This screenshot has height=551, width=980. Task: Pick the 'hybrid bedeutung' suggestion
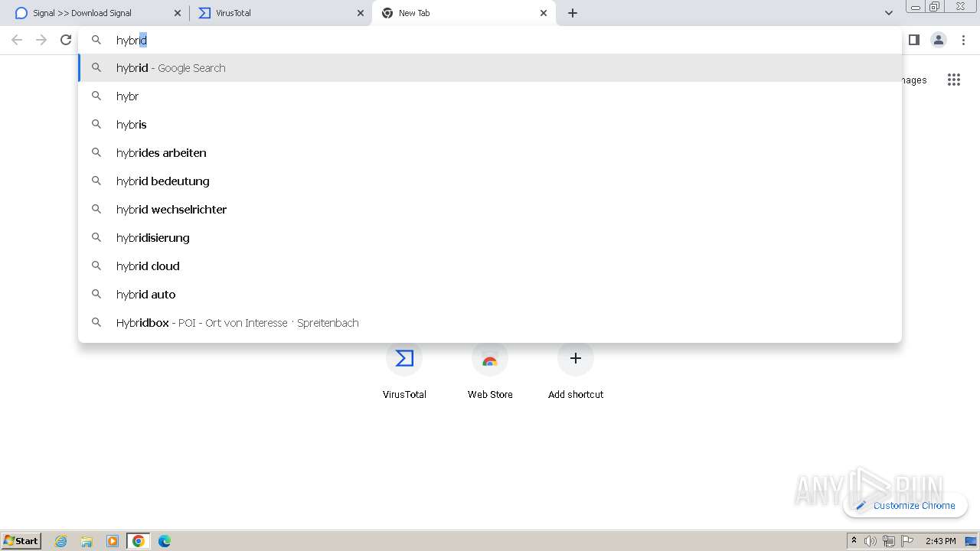490,181
